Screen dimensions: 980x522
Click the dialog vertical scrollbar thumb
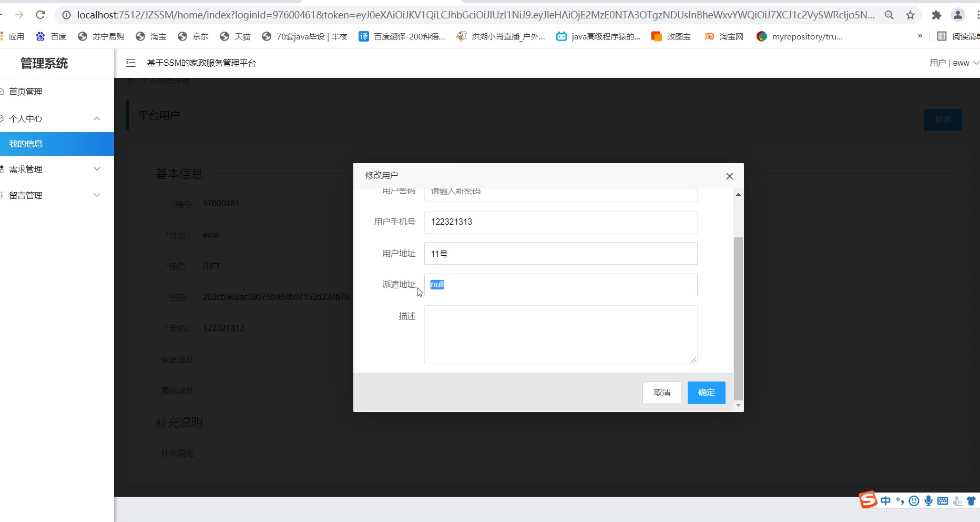[x=738, y=318]
